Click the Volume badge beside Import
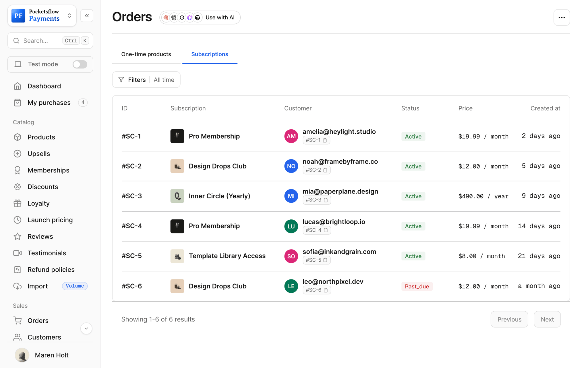This screenshot has height=368, width=588. (75, 286)
